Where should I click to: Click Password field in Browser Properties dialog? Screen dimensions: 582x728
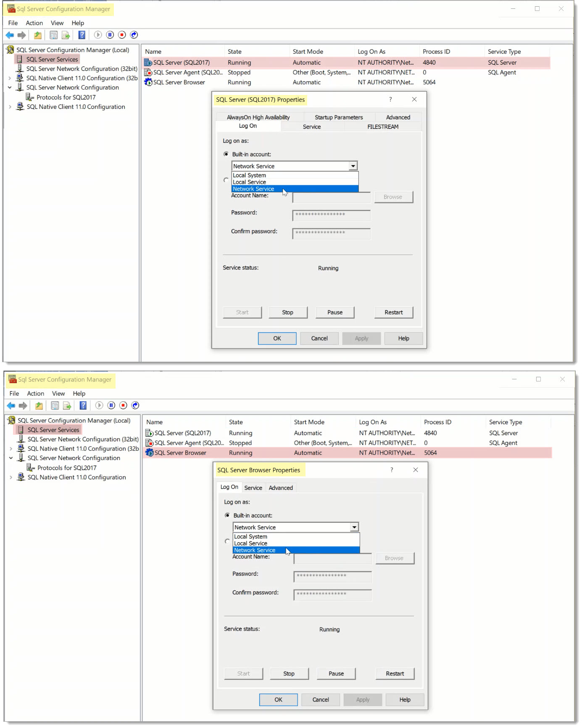(x=333, y=577)
